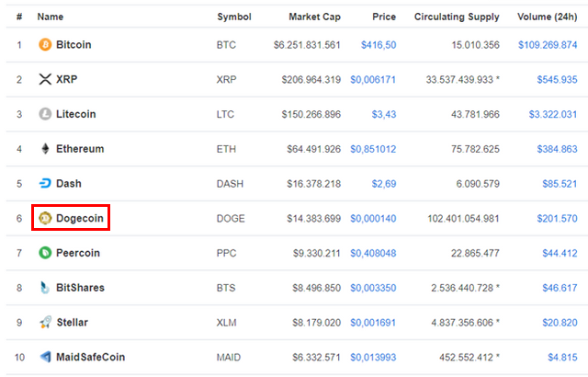This screenshot has width=588, height=377.
Task: Select Bitcoin market cap $6.251.831.561
Action: tap(307, 45)
